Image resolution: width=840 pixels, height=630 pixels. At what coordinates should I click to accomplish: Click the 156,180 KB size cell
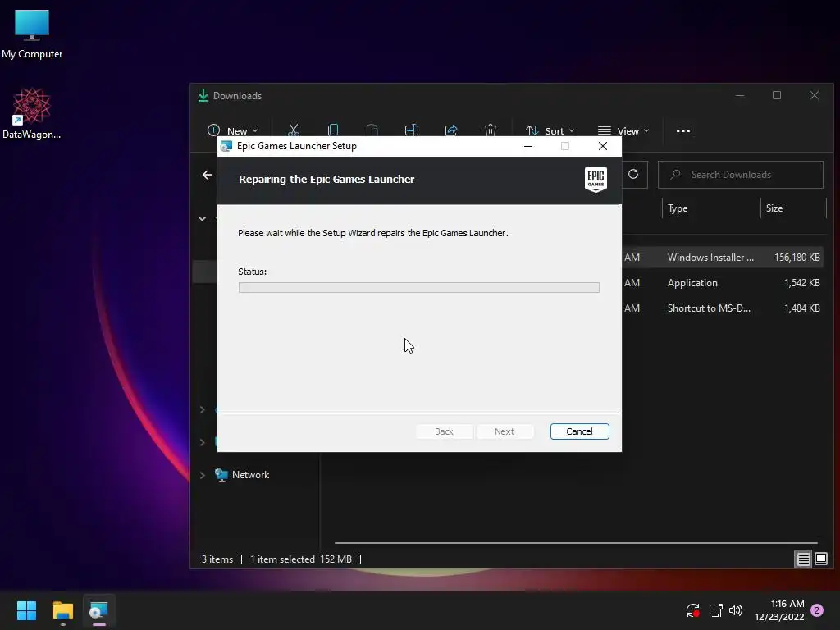(x=797, y=257)
